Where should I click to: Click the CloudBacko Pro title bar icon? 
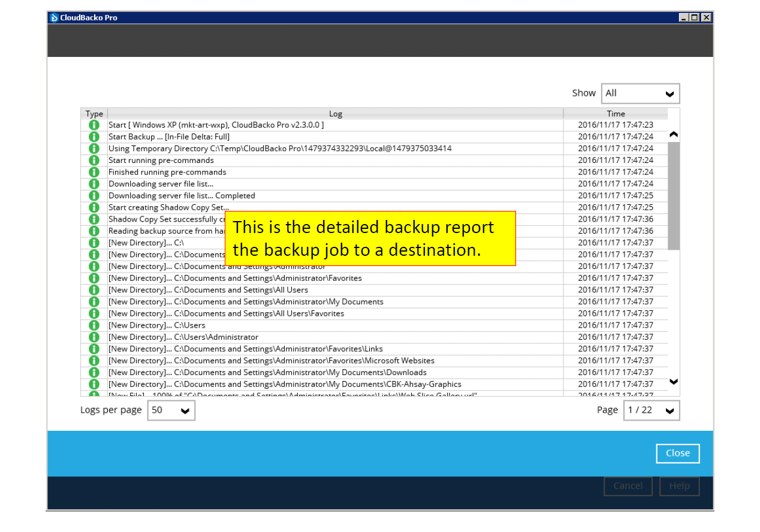[55, 17]
